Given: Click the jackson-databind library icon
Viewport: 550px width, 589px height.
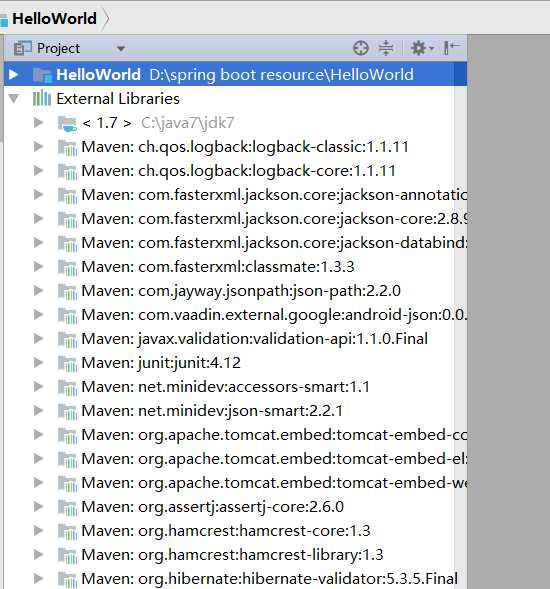Looking at the screenshot, I should tap(67, 244).
